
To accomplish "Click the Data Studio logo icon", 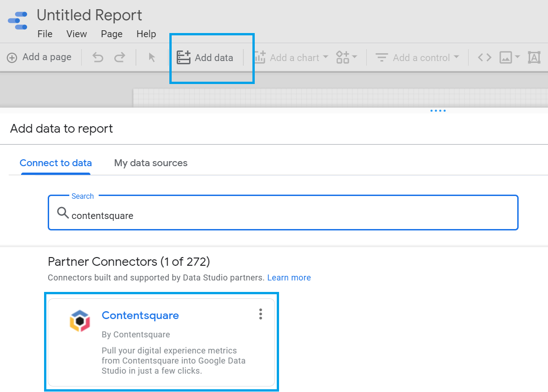I will [x=17, y=21].
